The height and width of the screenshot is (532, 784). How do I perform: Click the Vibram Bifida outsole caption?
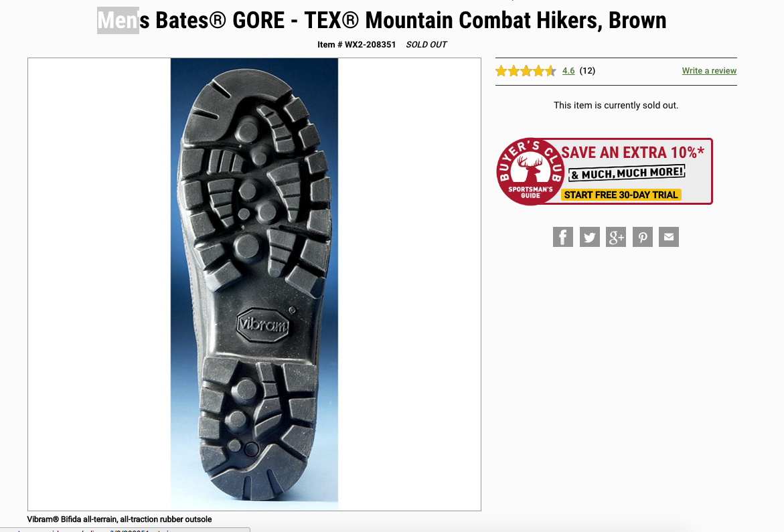pos(119,519)
